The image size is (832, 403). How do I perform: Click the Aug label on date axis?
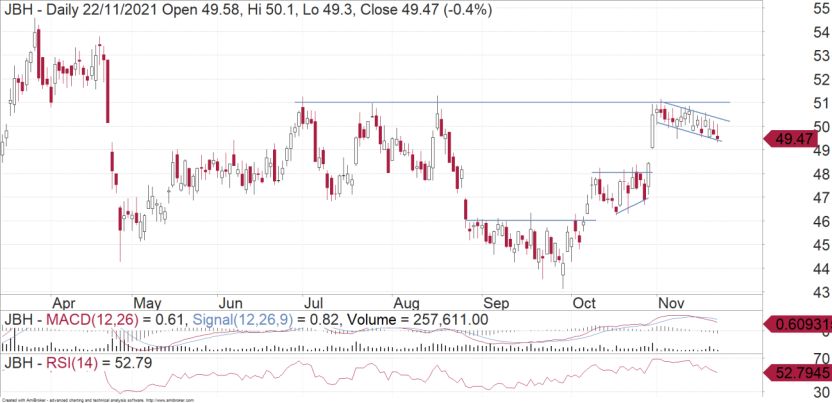pyautogui.click(x=409, y=304)
